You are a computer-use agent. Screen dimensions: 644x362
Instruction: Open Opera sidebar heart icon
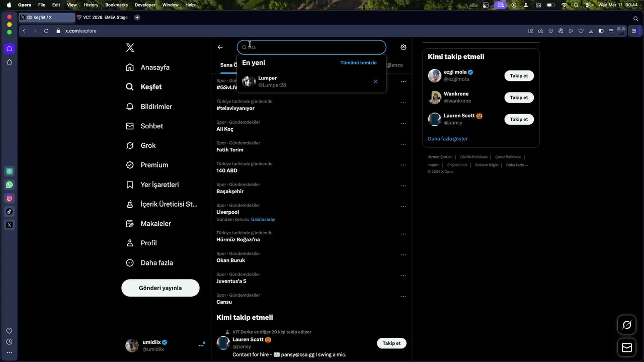tap(9, 331)
